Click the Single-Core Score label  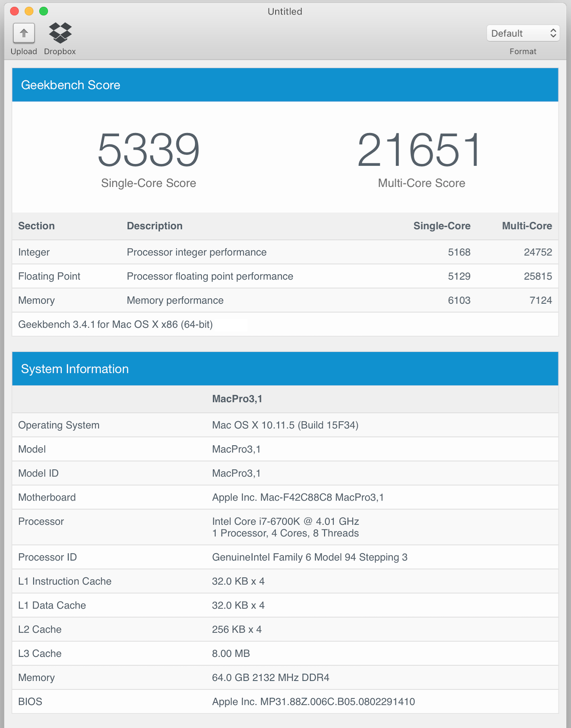(x=148, y=183)
